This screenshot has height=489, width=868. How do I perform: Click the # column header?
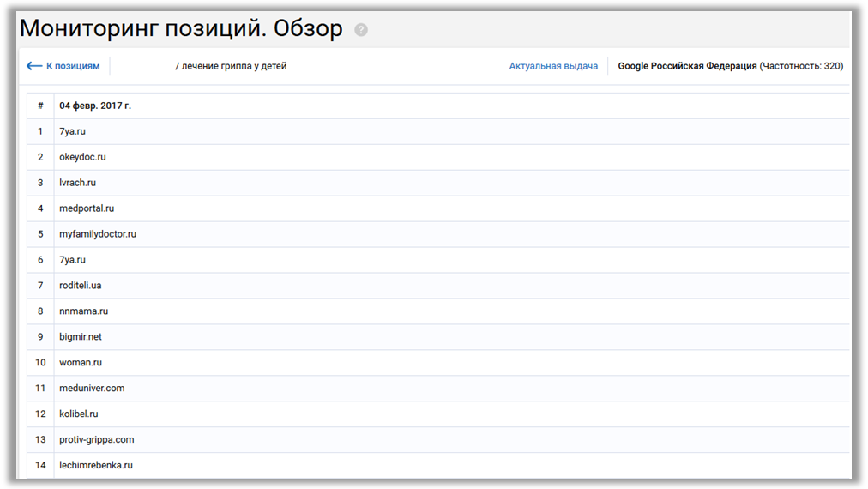click(40, 106)
